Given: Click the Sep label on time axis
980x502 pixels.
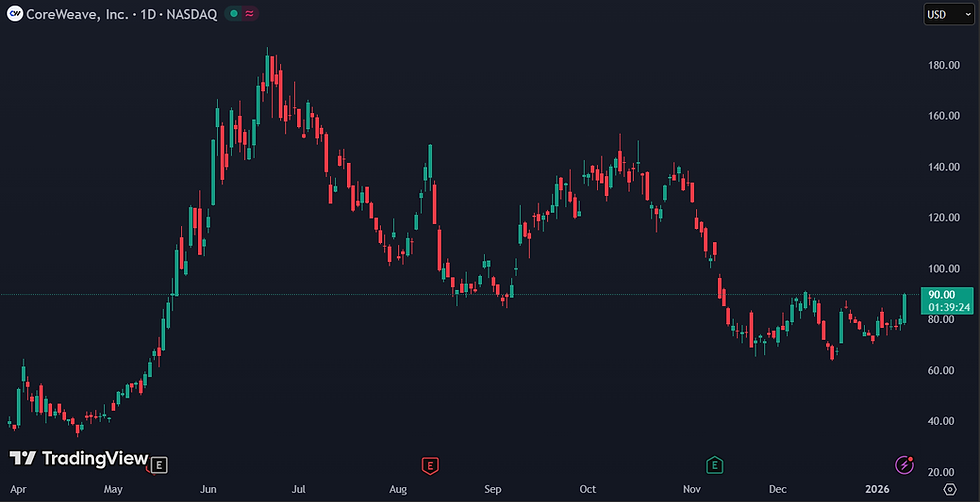Looking at the screenshot, I should click(493, 489).
